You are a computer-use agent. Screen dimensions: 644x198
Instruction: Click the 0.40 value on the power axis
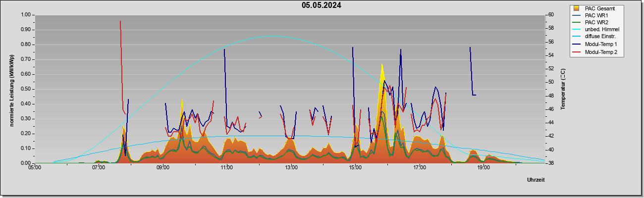pyautogui.click(x=25, y=104)
